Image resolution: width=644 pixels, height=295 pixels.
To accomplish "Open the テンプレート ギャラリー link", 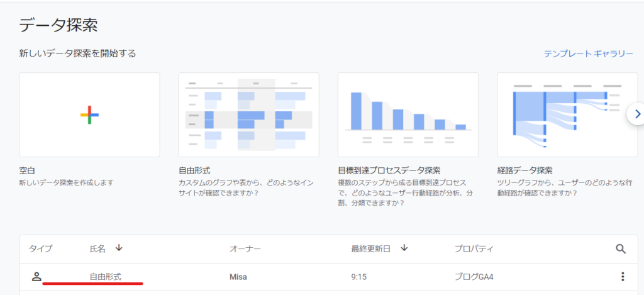I will [588, 53].
